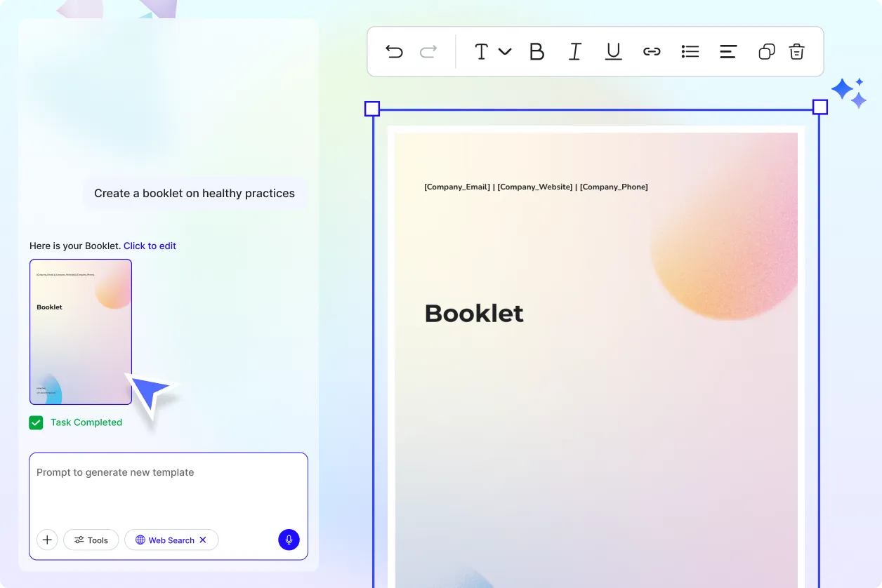The width and height of the screenshot is (882, 588).
Task: Remove Web Search with the X icon
Action: point(203,540)
